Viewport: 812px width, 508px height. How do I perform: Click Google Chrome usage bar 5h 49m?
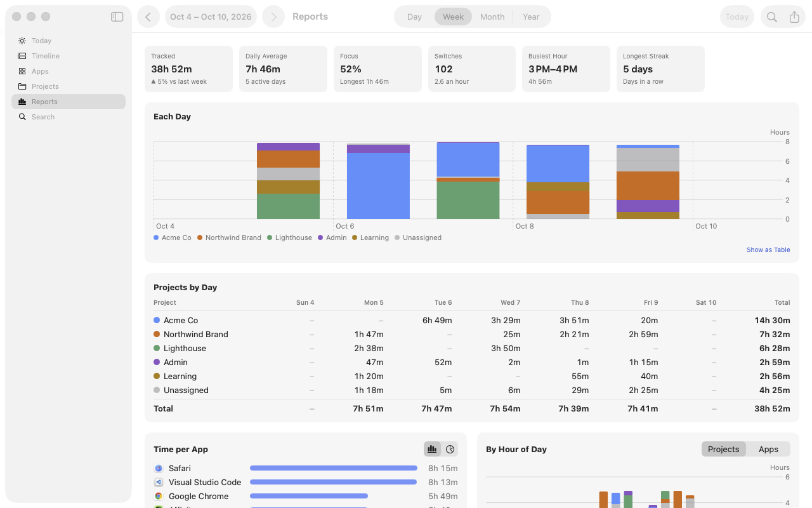[x=309, y=496]
